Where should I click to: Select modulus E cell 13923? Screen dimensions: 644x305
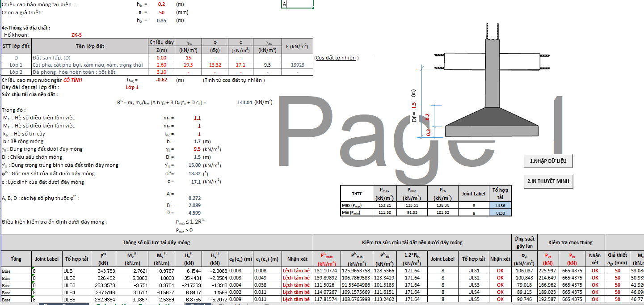(297, 65)
